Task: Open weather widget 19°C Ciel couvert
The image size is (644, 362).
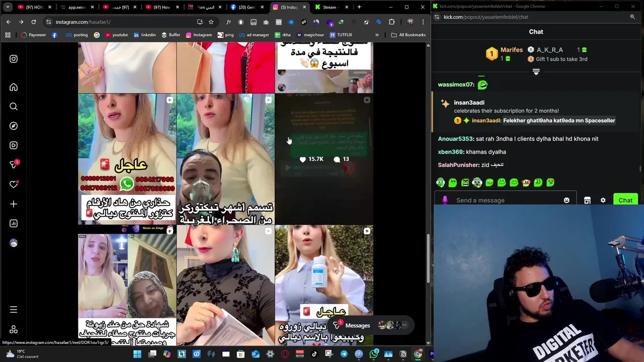Action: pyautogui.click(x=22, y=354)
